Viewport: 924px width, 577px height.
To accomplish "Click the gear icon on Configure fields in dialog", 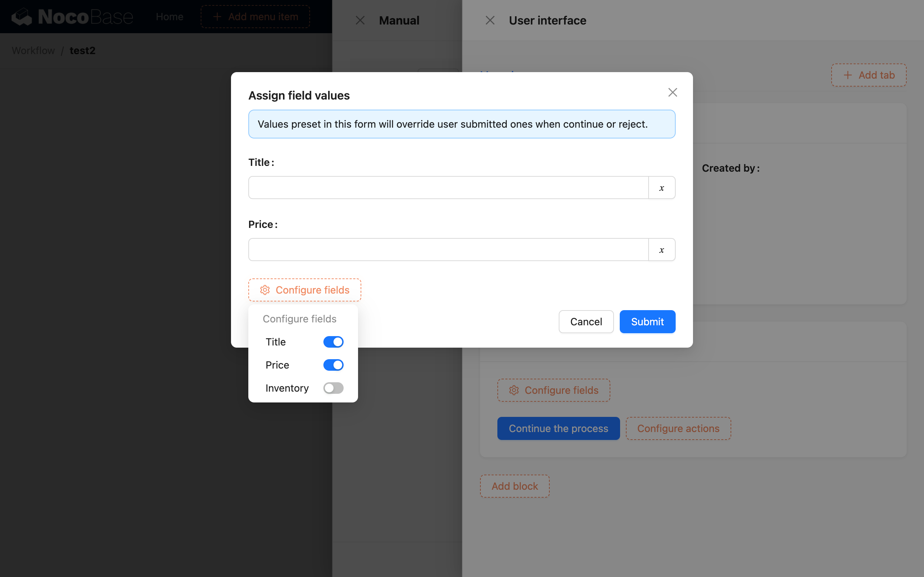I will pyautogui.click(x=265, y=290).
